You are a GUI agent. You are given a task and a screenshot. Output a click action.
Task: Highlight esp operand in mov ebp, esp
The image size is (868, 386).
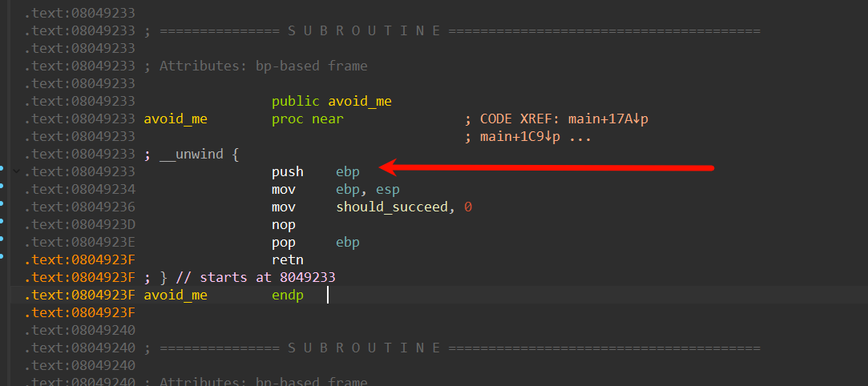pos(387,190)
